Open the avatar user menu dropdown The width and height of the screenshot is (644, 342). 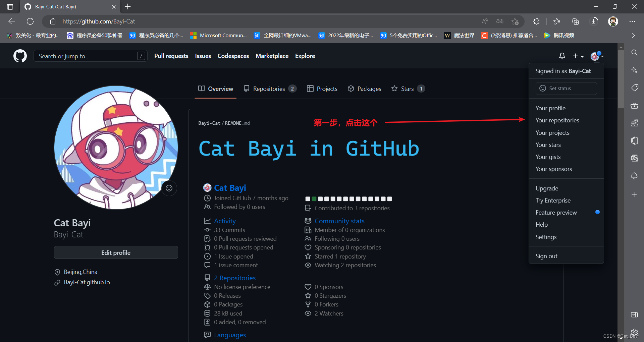tap(597, 56)
